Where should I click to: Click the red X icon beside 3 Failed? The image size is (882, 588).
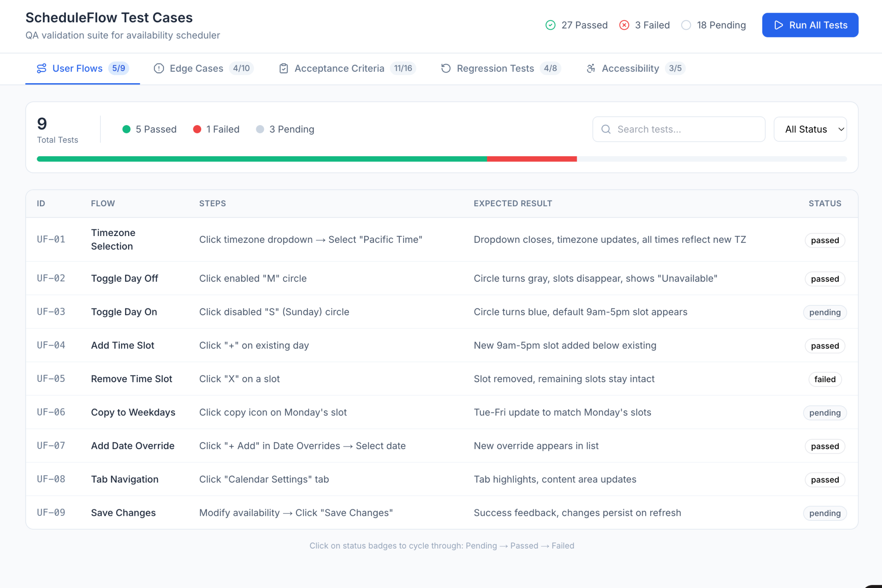point(624,25)
